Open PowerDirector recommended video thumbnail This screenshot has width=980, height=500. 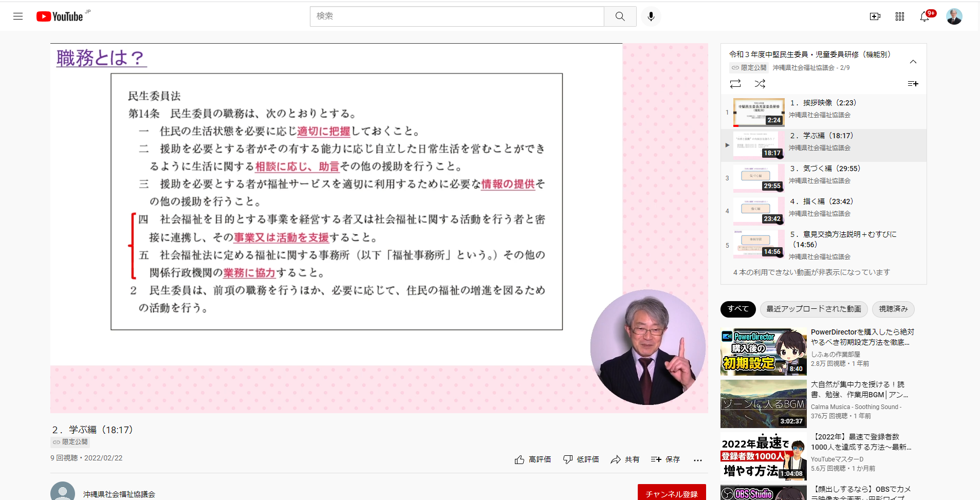click(x=763, y=351)
